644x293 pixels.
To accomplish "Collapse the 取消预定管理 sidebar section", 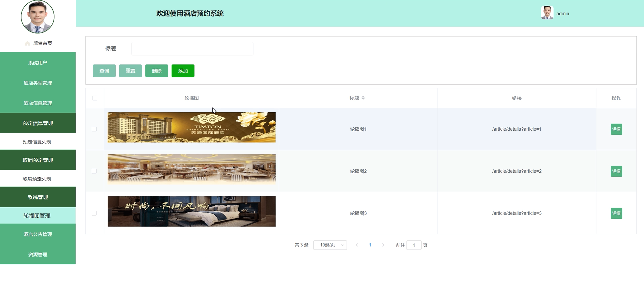I will (x=38, y=160).
